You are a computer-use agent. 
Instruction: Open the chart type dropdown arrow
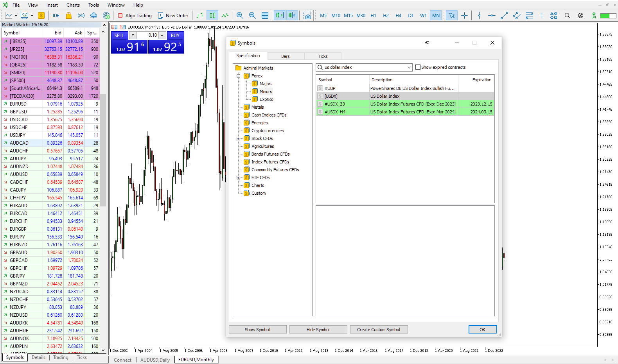pos(16,16)
